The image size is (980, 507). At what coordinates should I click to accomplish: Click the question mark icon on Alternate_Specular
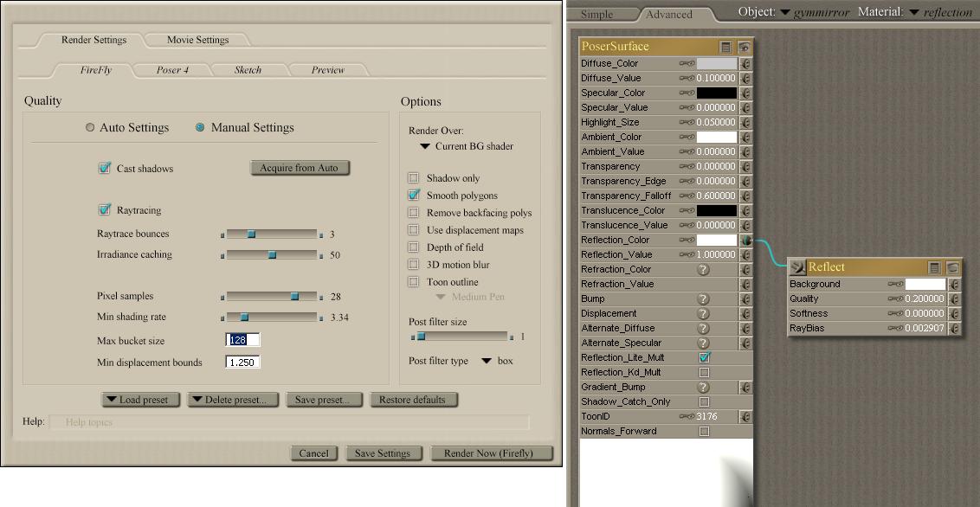click(704, 343)
